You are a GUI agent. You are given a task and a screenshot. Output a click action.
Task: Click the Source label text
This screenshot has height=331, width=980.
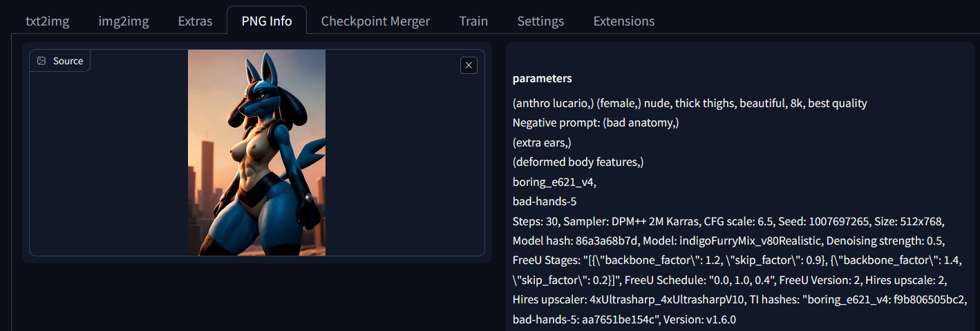click(x=68, y=61)
